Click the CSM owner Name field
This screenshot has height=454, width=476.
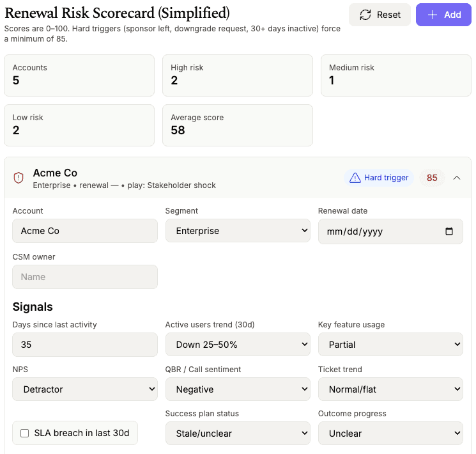(x=85, y=277)
